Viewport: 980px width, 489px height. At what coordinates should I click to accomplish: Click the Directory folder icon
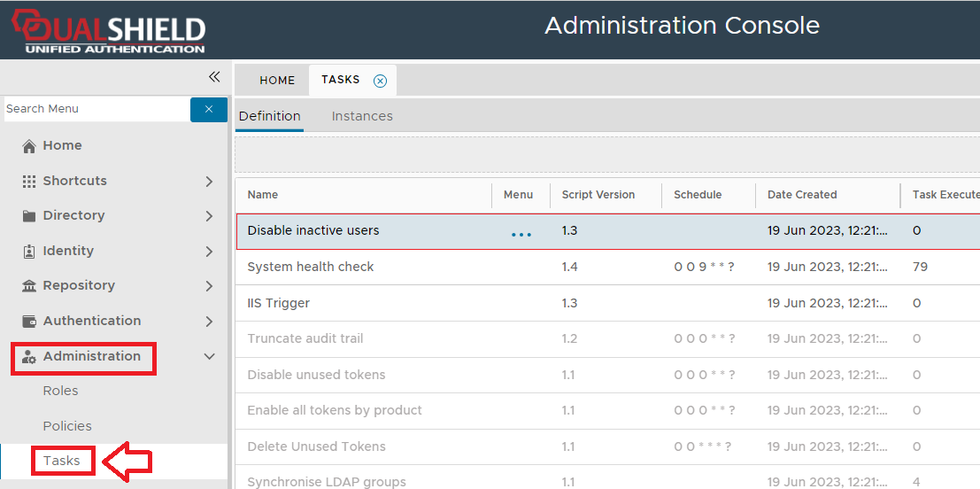click(x=29, y=216)
